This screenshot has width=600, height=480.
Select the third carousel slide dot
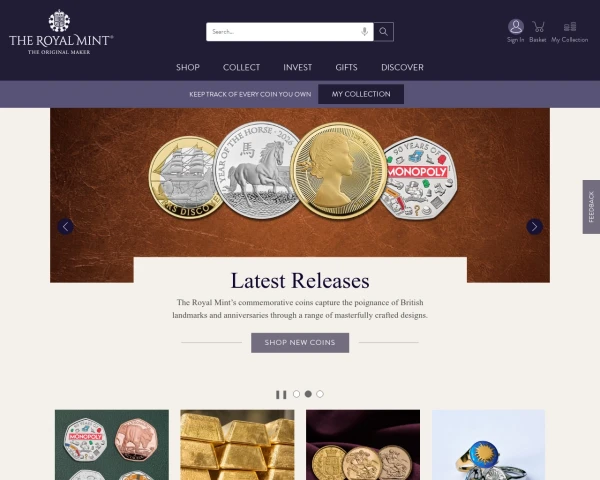[x=320, y=394]
